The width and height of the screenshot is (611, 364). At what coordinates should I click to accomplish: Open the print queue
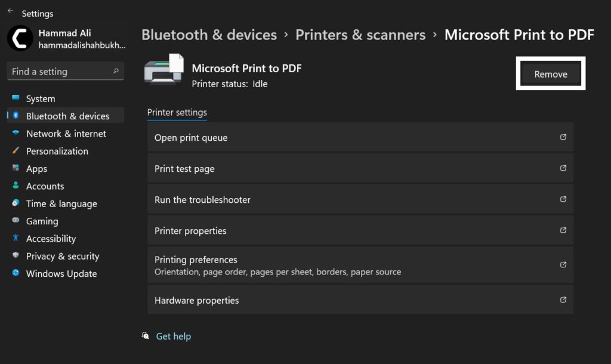360,137
